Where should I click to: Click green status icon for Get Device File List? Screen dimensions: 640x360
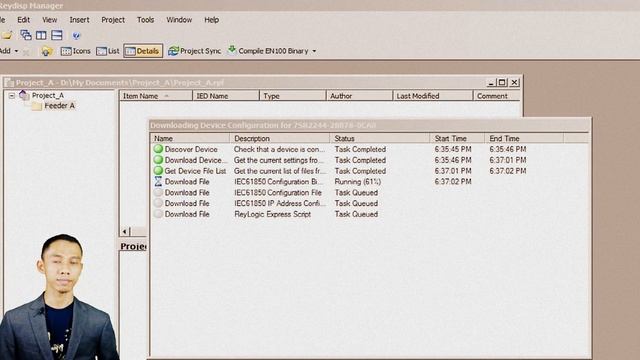[x=158, y=171]
